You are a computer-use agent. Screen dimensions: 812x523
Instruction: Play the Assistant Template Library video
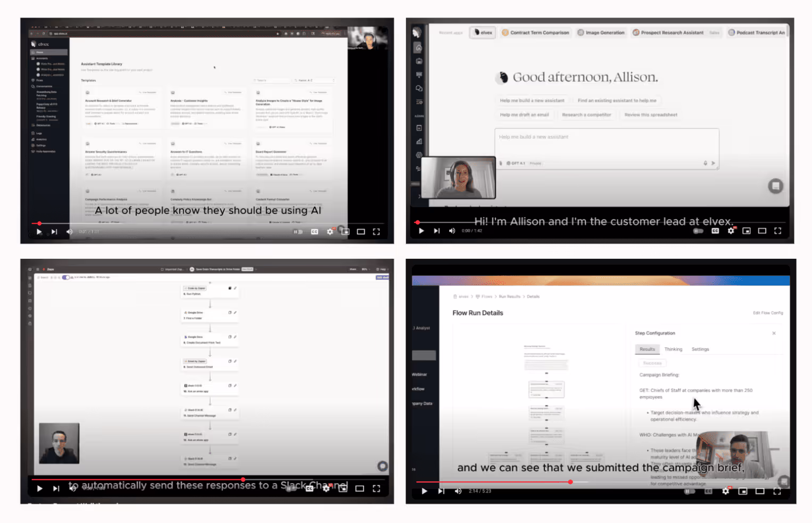click(39, 232)
